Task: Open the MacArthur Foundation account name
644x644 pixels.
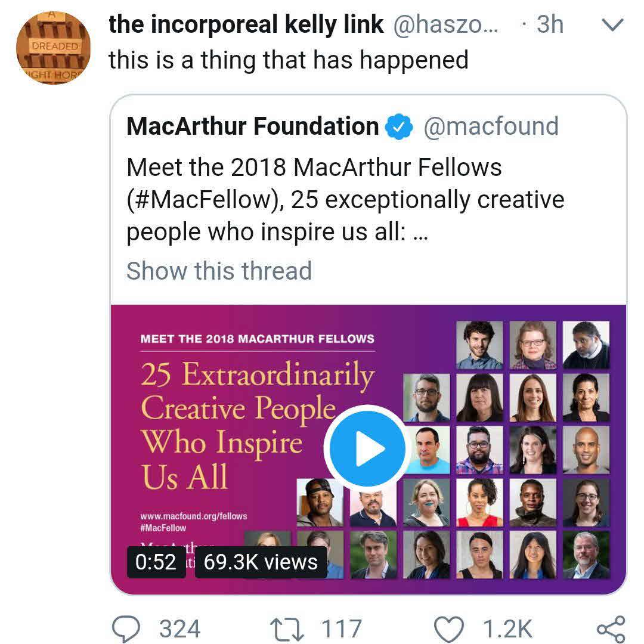Action: pos(253,126)
